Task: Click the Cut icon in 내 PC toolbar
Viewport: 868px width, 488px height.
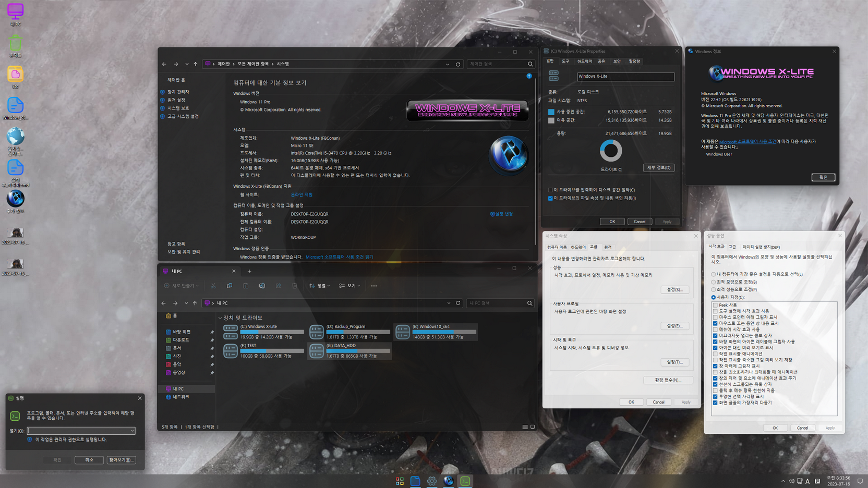Action: click(x=213, y=286)
